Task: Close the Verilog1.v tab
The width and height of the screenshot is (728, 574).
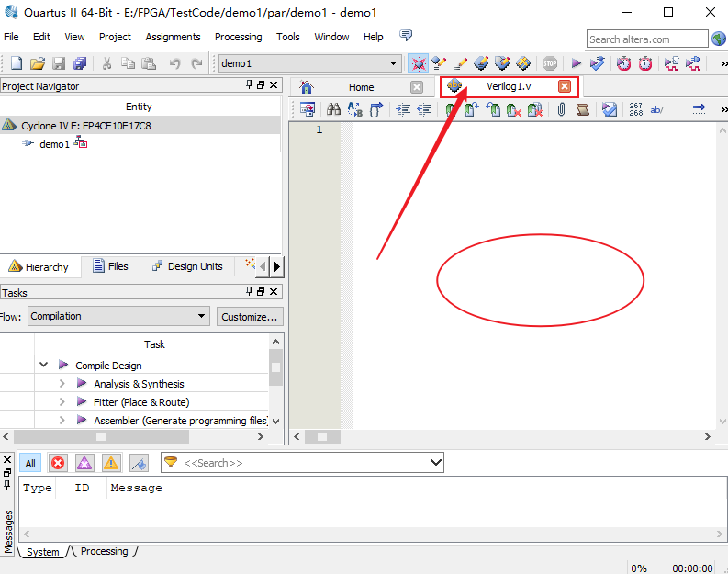Action: (565, 86)
